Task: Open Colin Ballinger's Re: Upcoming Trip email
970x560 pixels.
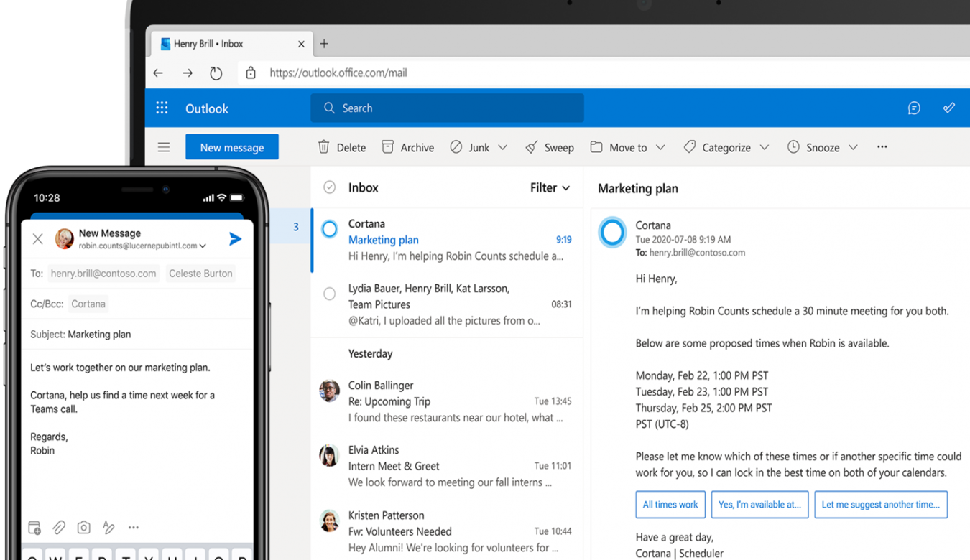Action: coord(447,401)
